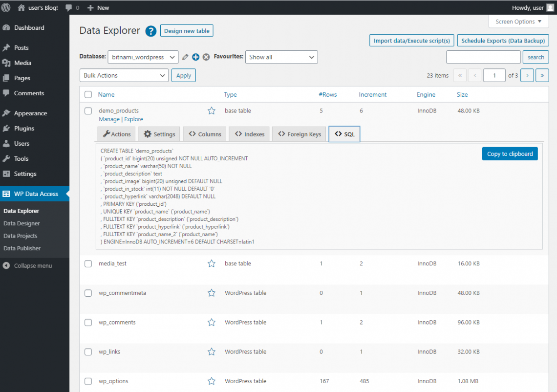This screenshot has height=392, width=557.
Task: Click the search button
Action: [x=536, y=57]
